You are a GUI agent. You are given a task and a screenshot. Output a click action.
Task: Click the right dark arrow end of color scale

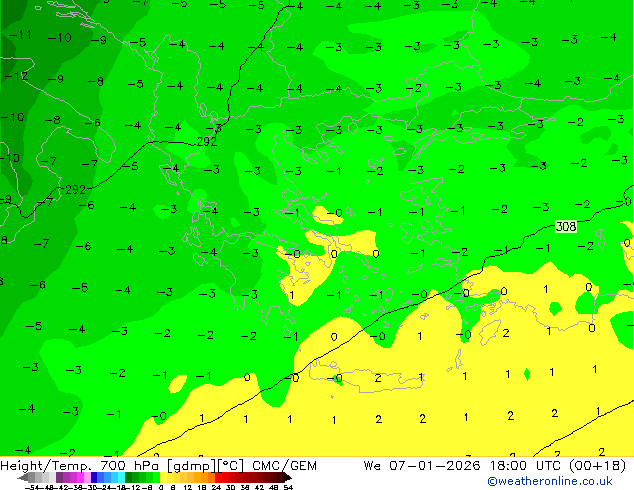[x=287, y=478]
